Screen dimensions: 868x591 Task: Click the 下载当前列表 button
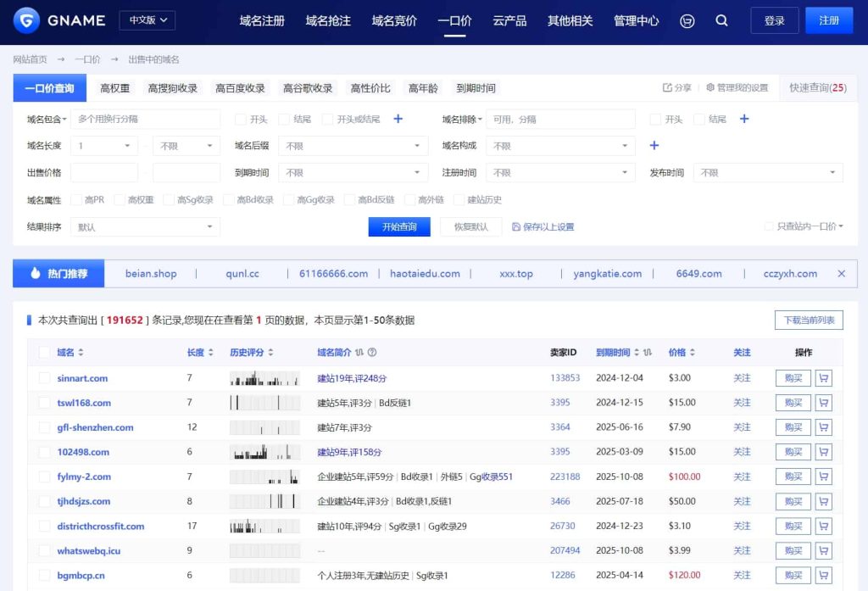[808, 320]
